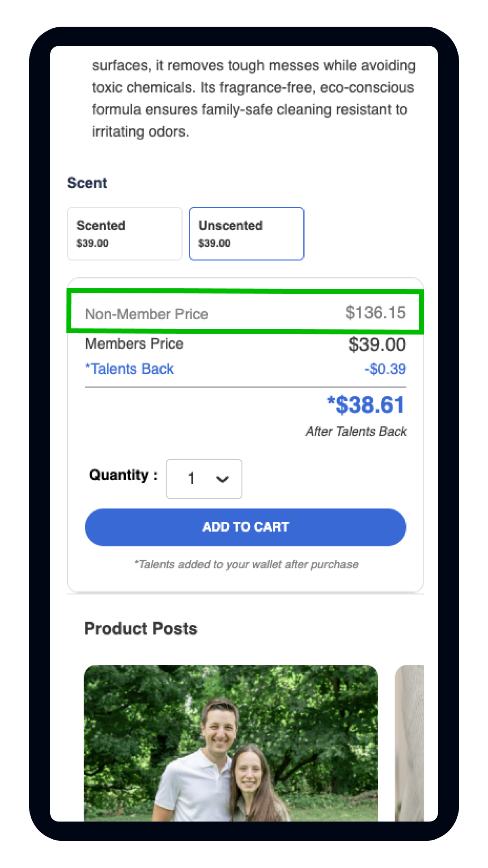
Task: Choose the Unscented variant
Action: tap(246, 233)
